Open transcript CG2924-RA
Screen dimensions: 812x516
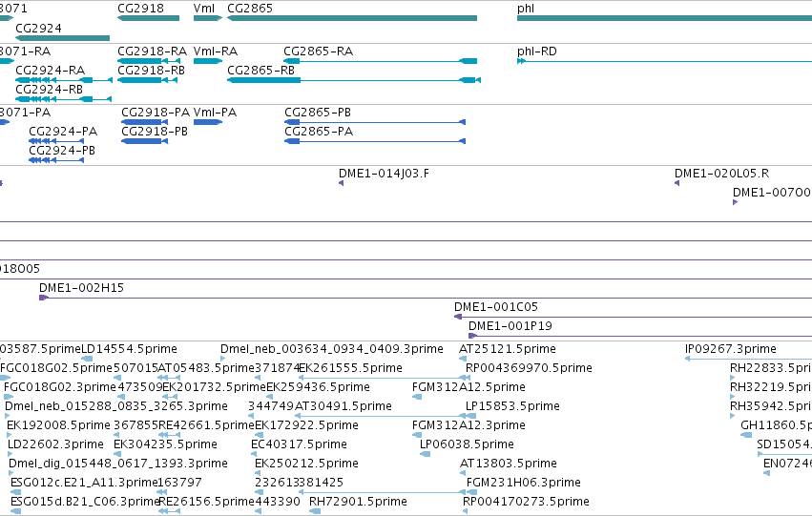50,70
